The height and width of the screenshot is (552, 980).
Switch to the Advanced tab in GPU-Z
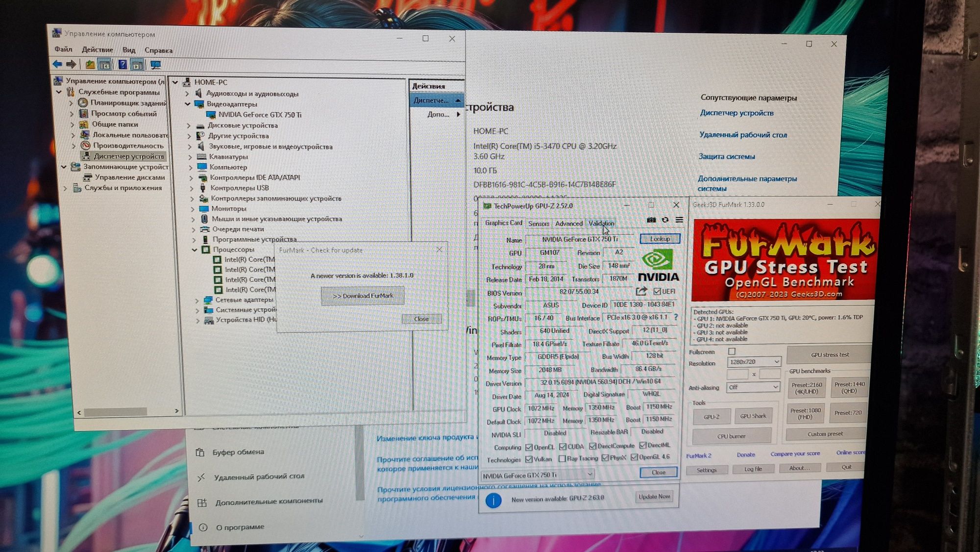click(568, 224)
